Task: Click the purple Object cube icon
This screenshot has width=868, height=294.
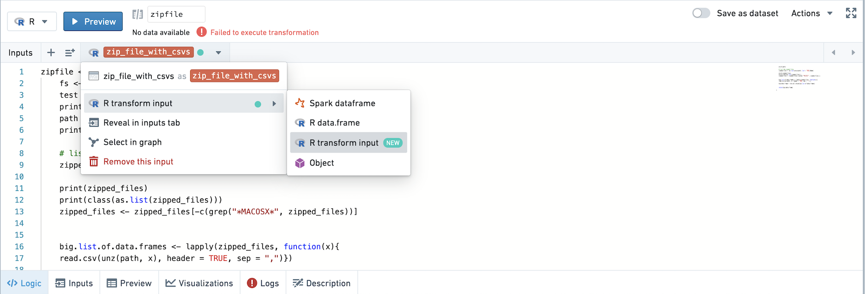Action: [x=300, y=163]
